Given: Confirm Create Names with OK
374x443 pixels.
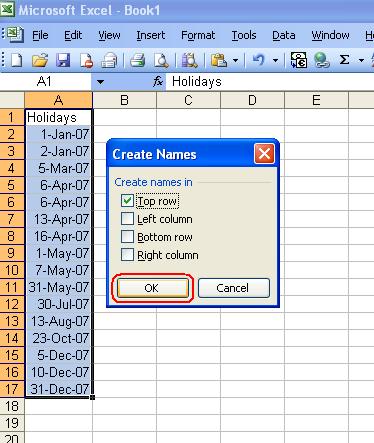Looking at the screenshot, I should tap(152, 288).
